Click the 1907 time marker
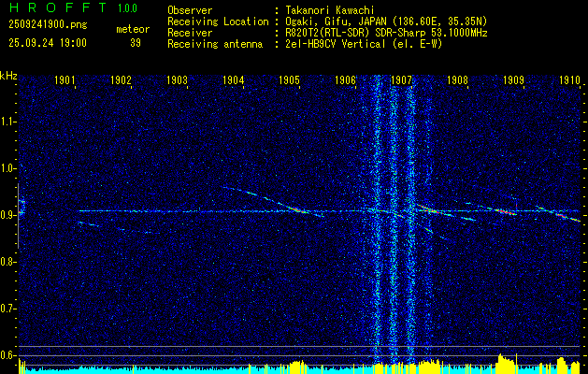Screen dimensions: 588x374 401,79
